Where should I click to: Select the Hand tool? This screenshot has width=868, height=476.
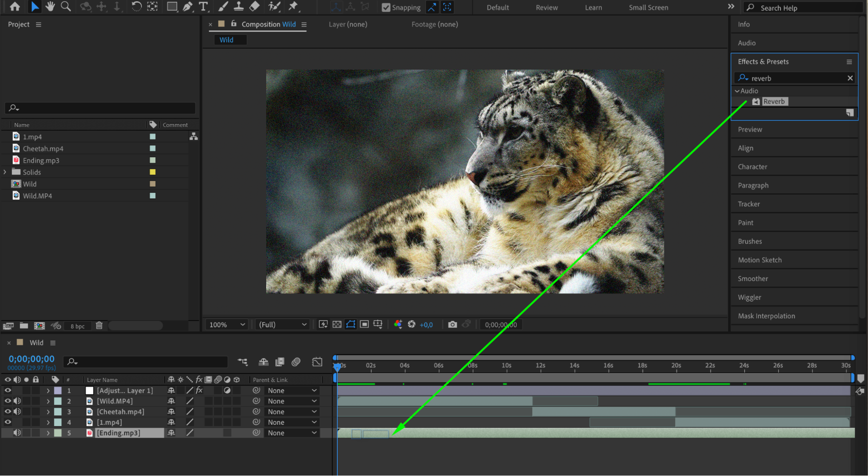[50, 7]
